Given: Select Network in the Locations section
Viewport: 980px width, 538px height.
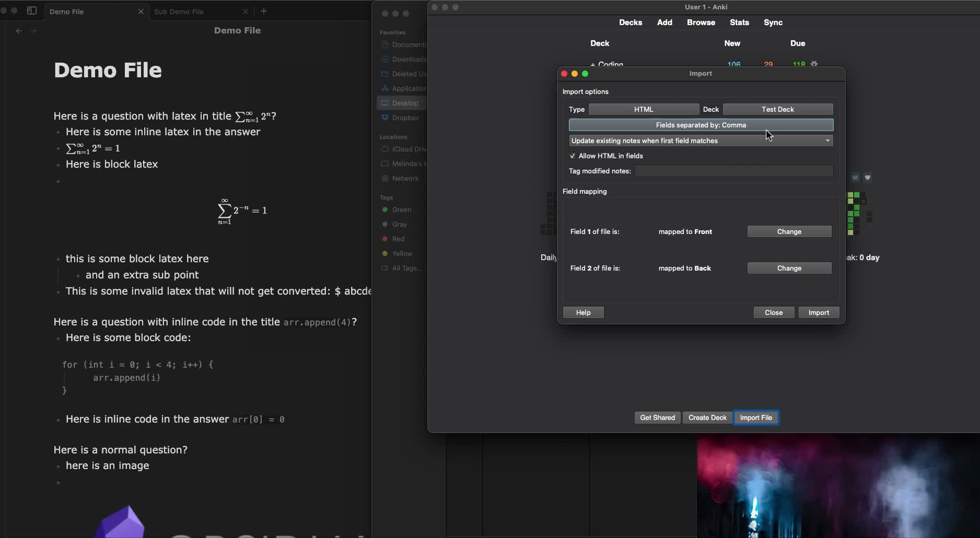Looking at the screenshot, I should (405, 178).
